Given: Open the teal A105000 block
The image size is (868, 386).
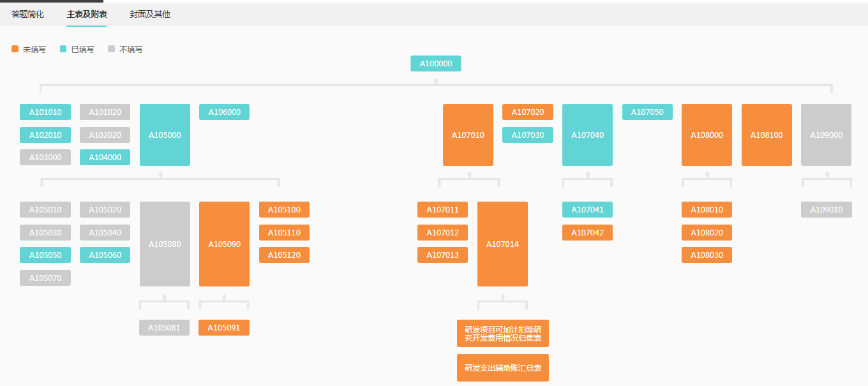Looking at the screenshot, I should point(165,135).
